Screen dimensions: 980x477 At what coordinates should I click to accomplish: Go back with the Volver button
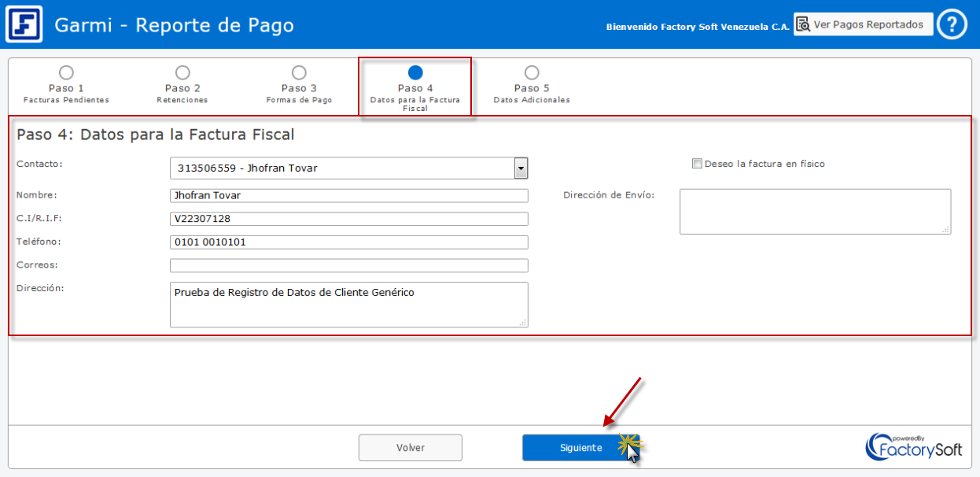point(410,448)
